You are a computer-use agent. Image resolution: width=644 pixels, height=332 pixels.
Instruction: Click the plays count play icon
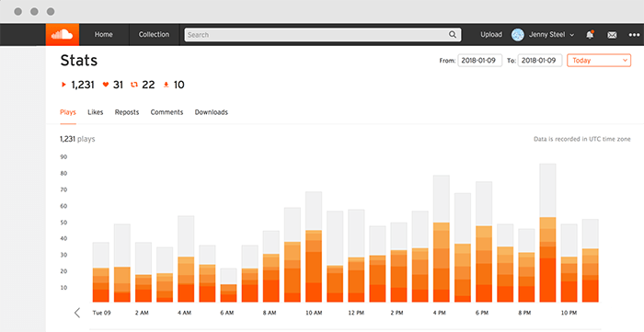[x=63, y=85]
